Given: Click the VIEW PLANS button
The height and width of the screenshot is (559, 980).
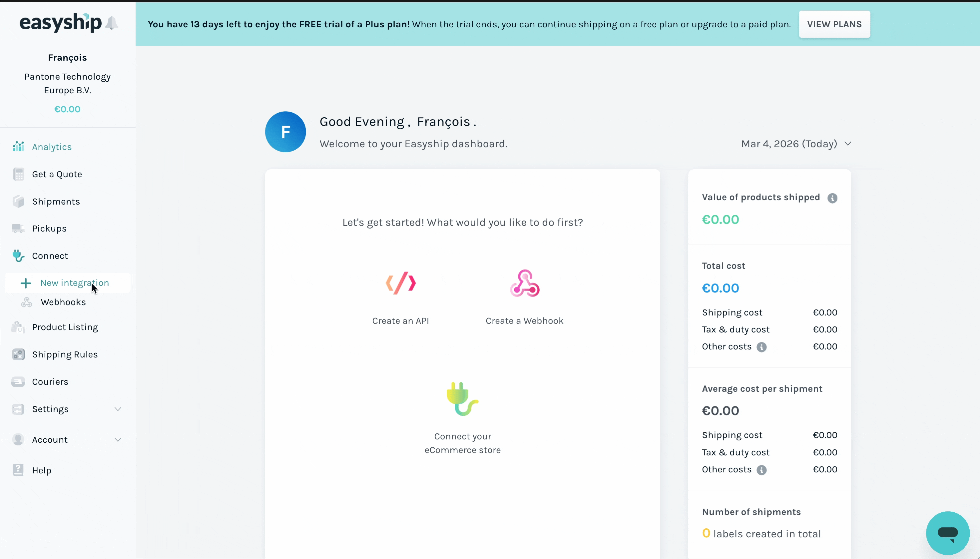Looking at the screenshot, I should point(834,24).
